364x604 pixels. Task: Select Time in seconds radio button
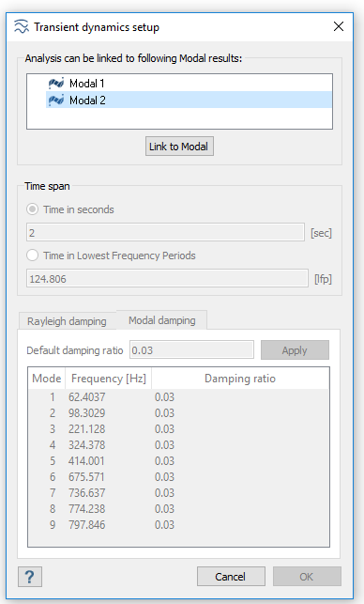coord(32,209)
